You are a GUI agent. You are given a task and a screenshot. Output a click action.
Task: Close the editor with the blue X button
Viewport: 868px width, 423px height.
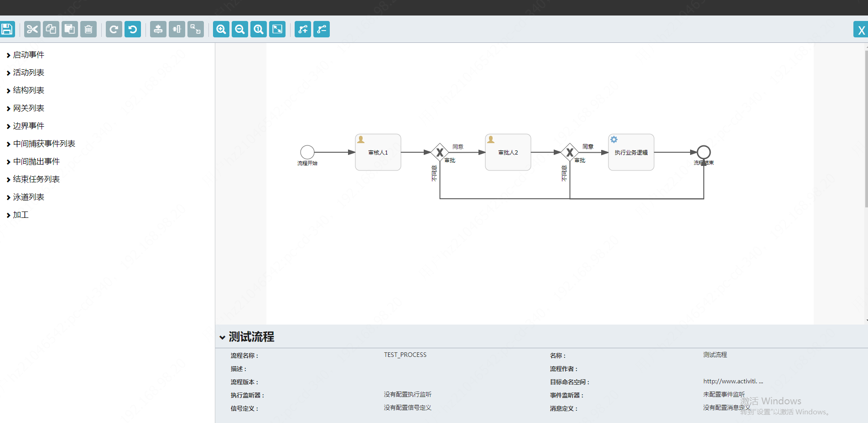(861, 29)
